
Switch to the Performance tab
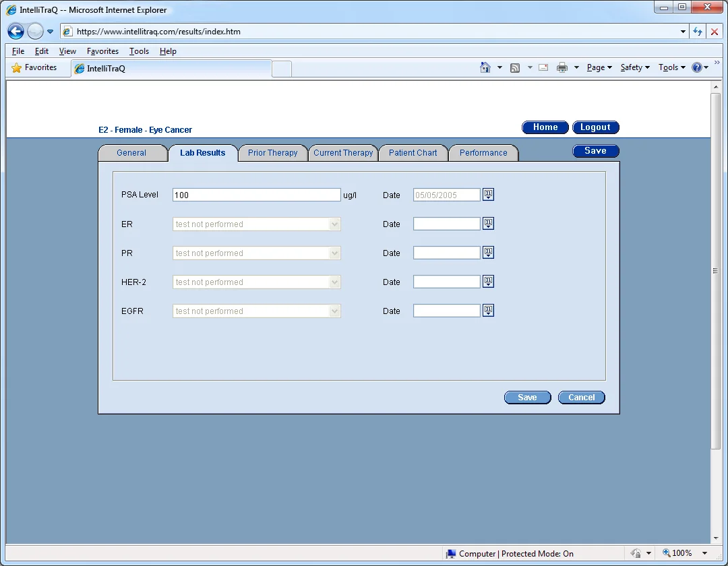coord(483,153)
